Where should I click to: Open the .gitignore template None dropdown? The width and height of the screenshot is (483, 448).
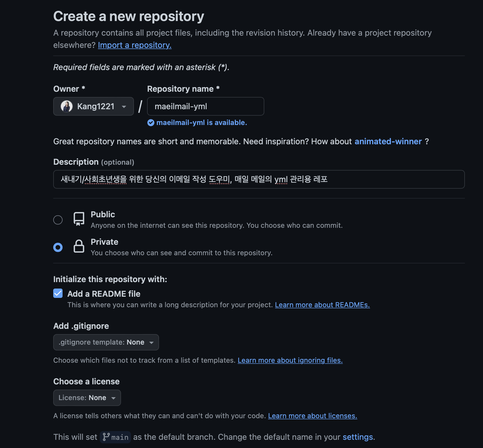click(106, 342)
